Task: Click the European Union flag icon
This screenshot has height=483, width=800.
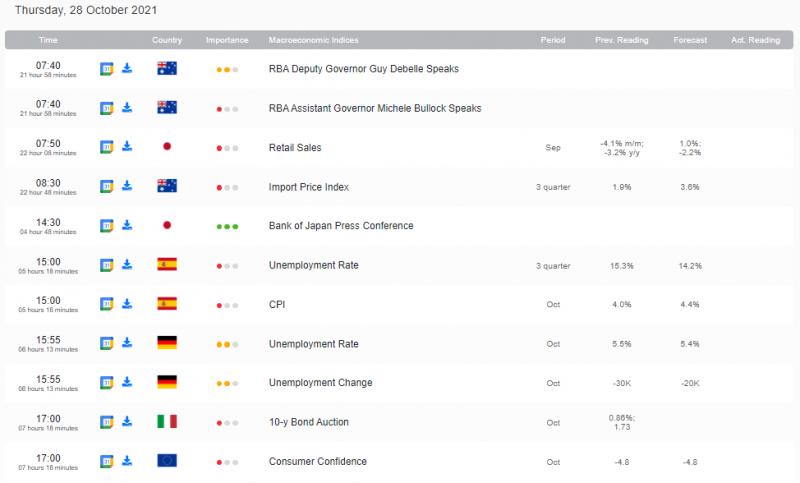Action: [167, 461]
